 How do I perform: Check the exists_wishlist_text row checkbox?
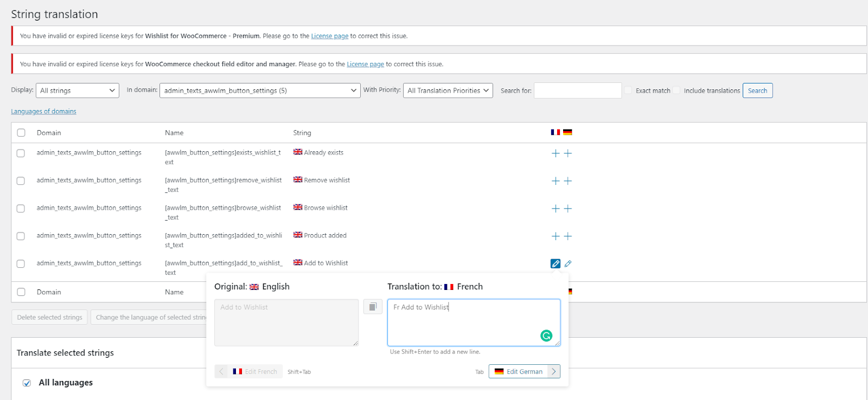pos(21,153)
